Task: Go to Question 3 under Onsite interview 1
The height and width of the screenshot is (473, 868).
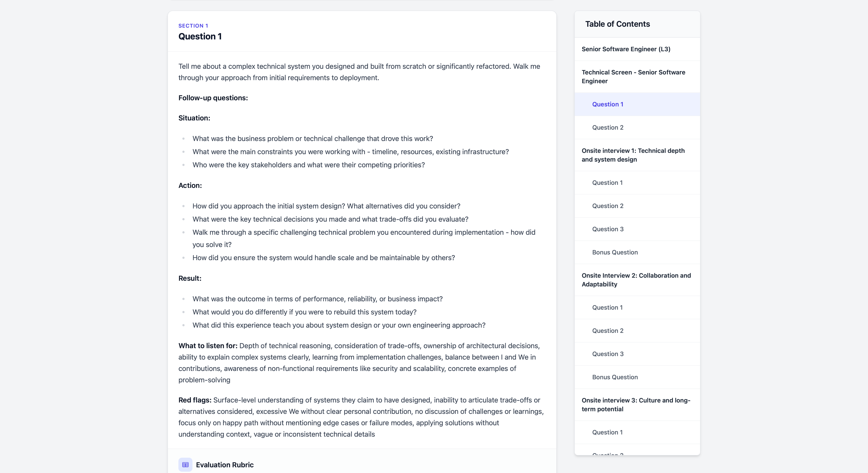Action: click(x=608, y=229)
